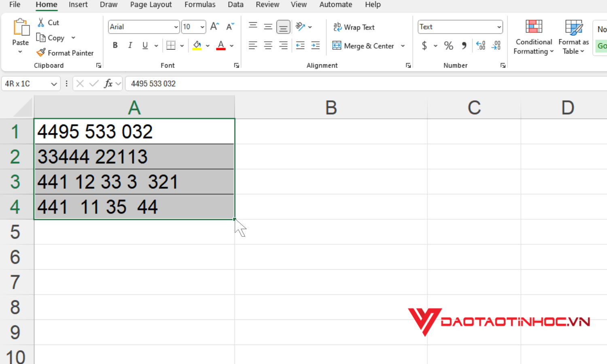The image size is (607, 364).
Task: Open the Page Layout tab
Action: tap(151, 4)
